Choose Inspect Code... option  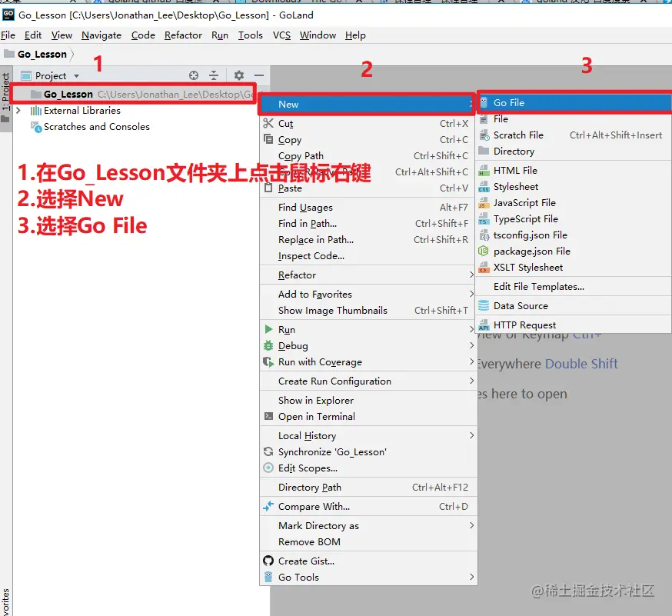coord(368,256)
